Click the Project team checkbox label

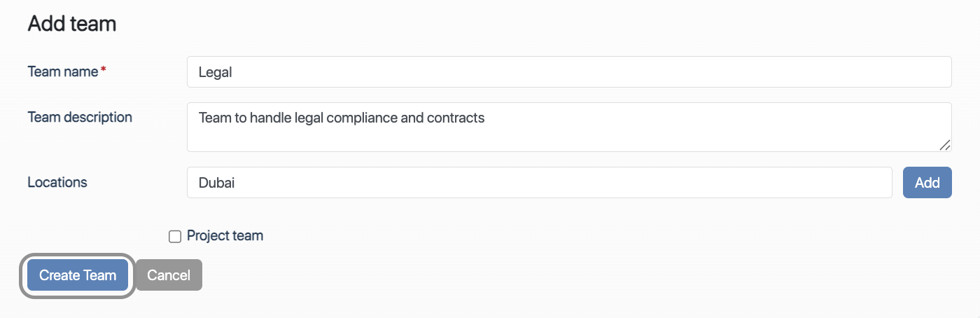click(225, 236)
